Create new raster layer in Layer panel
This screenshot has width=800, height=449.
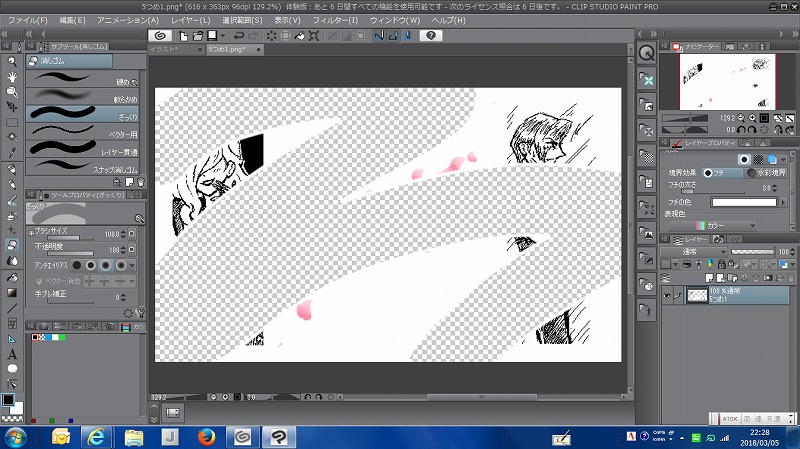pos(709,278)
